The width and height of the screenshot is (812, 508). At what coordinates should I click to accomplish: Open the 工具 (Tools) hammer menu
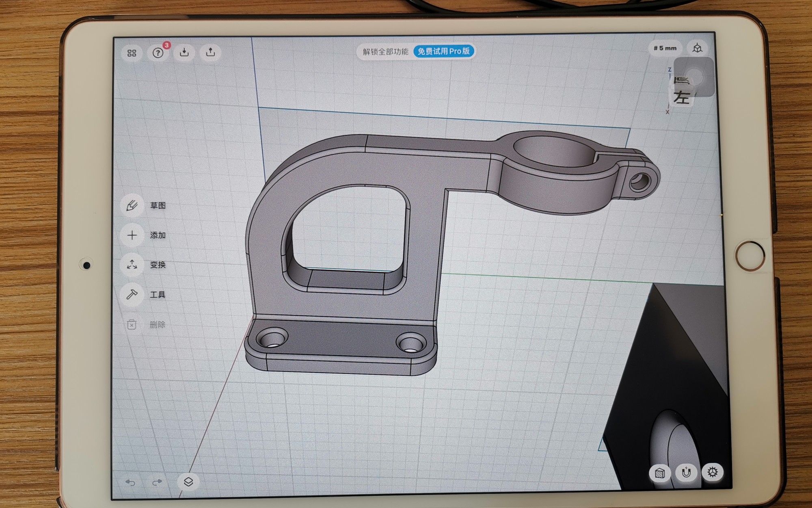(x=132, y=294)
